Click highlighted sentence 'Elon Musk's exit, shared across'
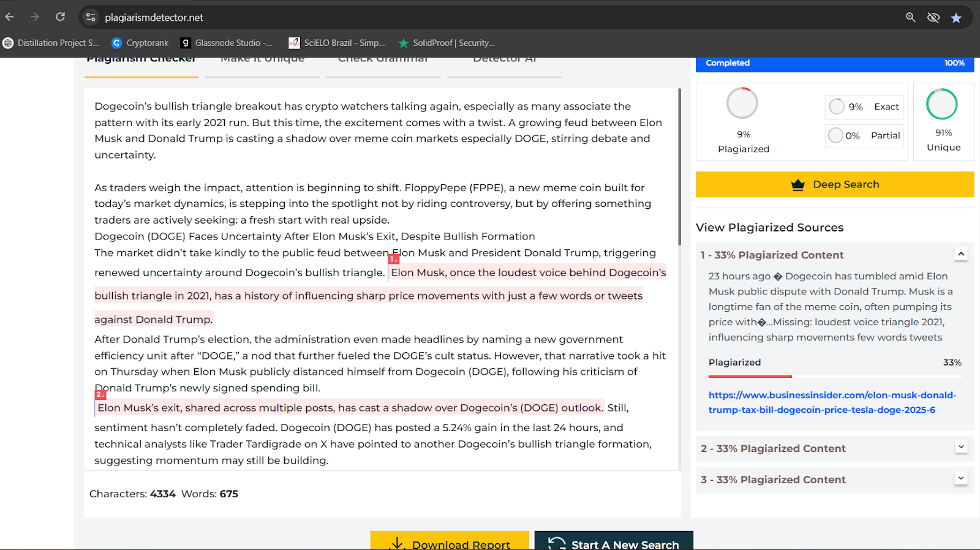 point(350,408)
